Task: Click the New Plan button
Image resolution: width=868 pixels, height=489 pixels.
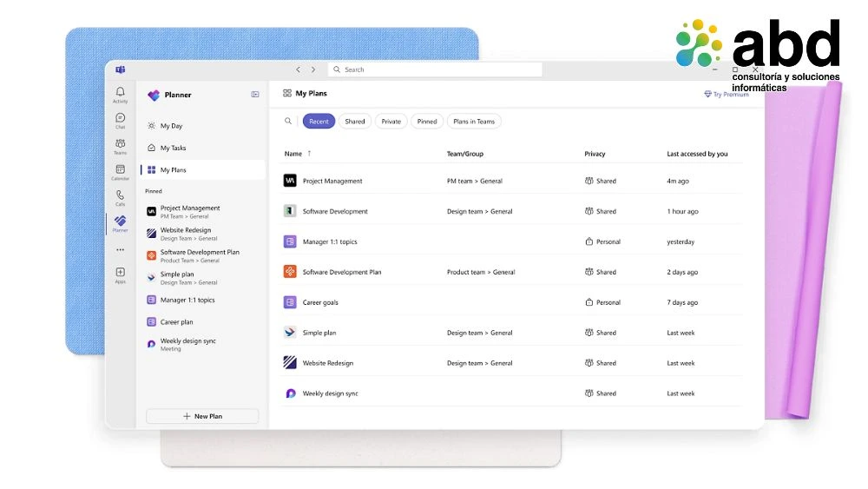Action: pyautogui.click(x=202, y=416)
